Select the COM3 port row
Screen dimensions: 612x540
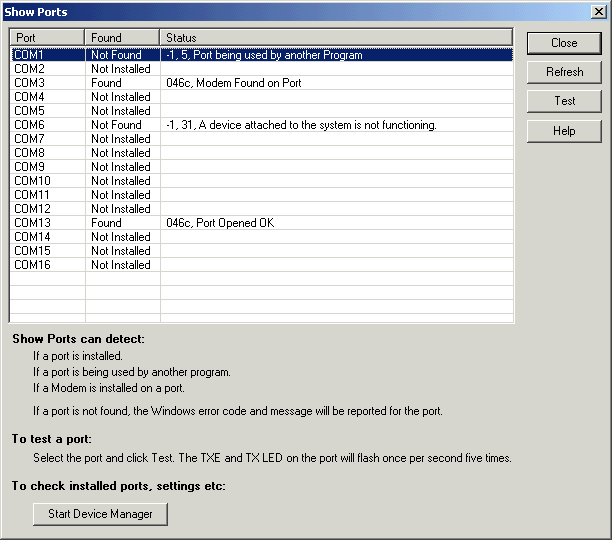(x=262, y=83)
